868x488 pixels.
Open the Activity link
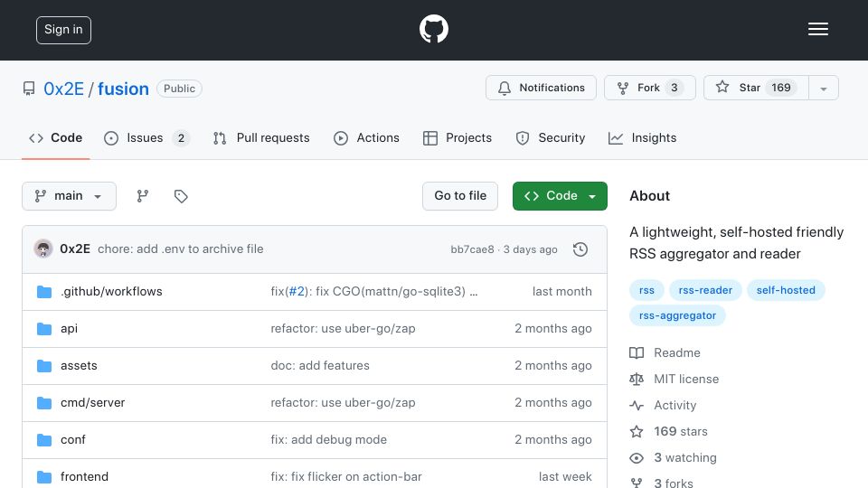[x=675, y=406]
